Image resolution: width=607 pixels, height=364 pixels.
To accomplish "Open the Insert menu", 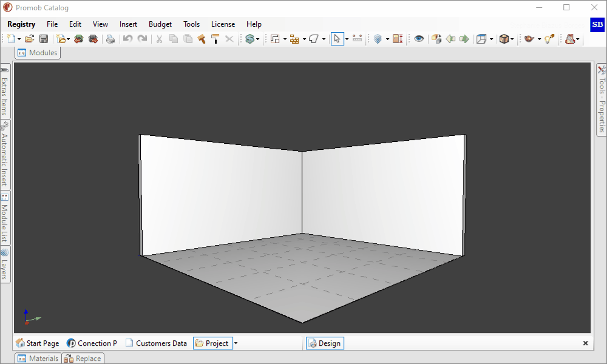I will tap(128, 24).
